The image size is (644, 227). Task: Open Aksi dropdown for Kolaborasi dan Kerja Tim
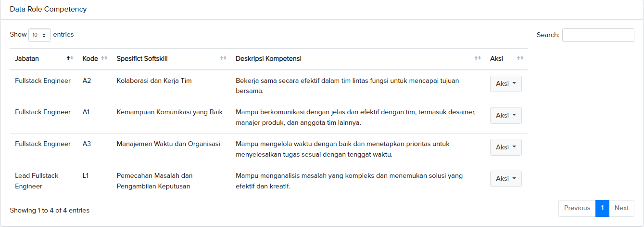coord(505,84)
